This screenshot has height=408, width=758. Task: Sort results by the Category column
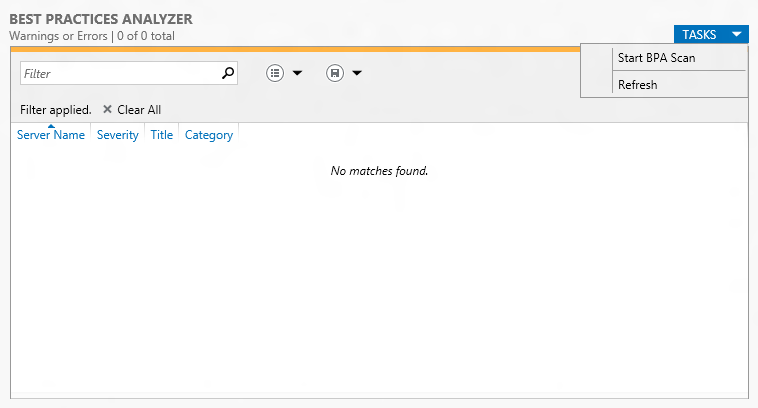[x=209, y=135]
